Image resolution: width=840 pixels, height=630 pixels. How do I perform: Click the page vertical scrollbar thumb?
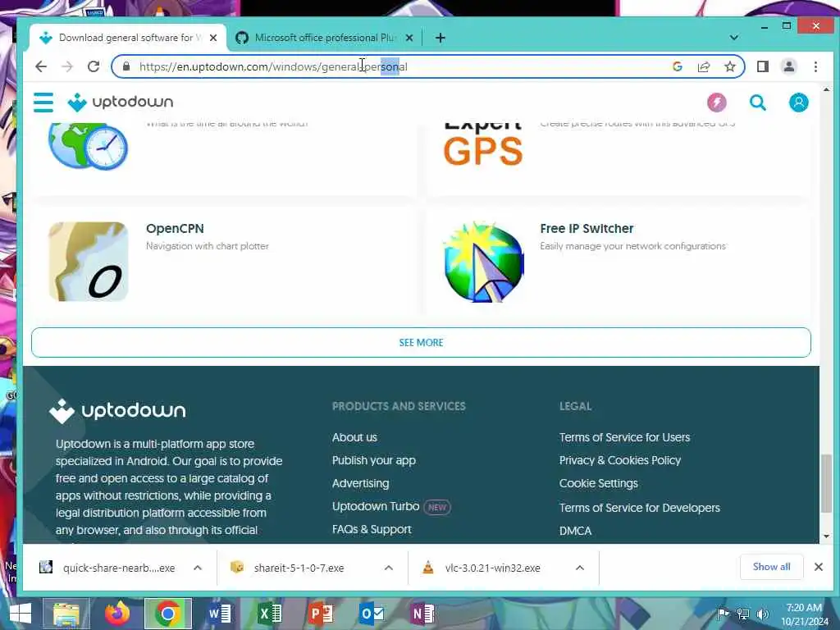click(826, 483)
